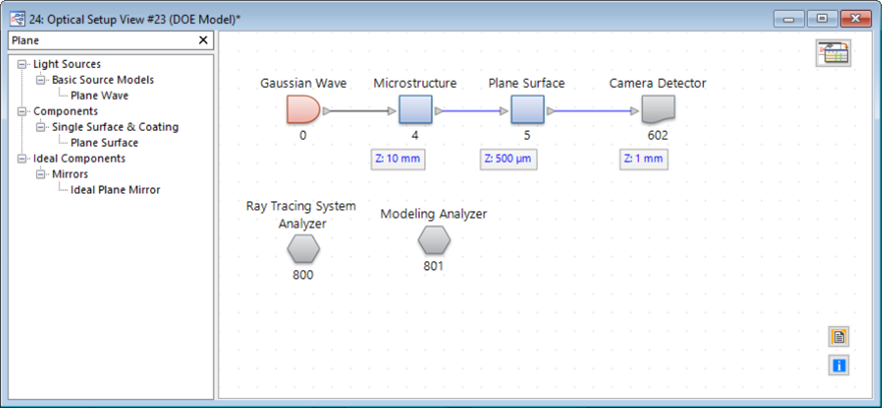Collapse the Mirrors tree node
Viewport: 882px width, 408px height.
click(x=40, y=174)
